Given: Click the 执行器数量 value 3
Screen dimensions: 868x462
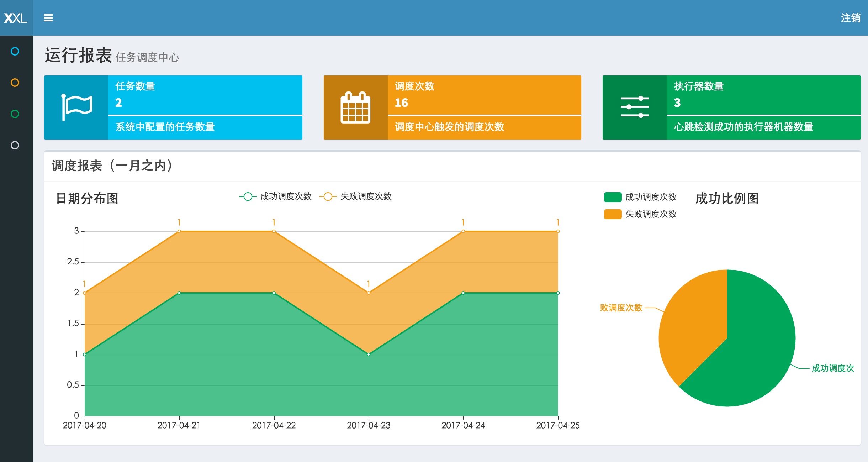Looking at the screenshot, I should tap(677, 103).
